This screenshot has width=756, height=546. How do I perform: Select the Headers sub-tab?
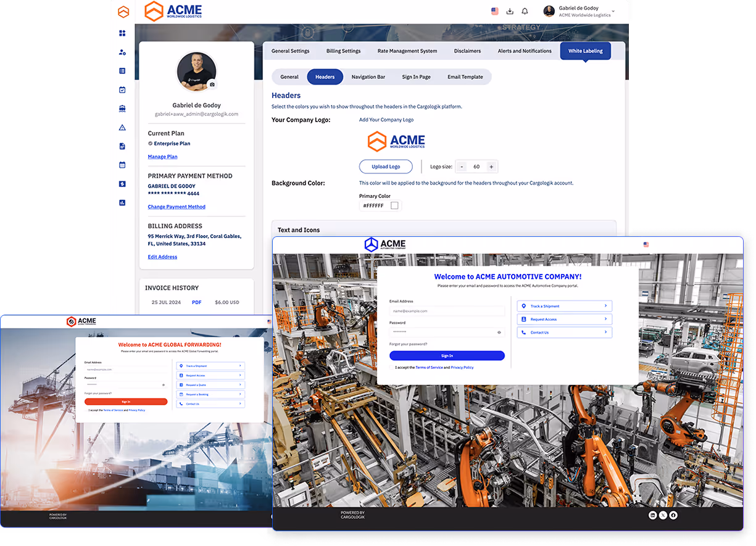[325, 77]
